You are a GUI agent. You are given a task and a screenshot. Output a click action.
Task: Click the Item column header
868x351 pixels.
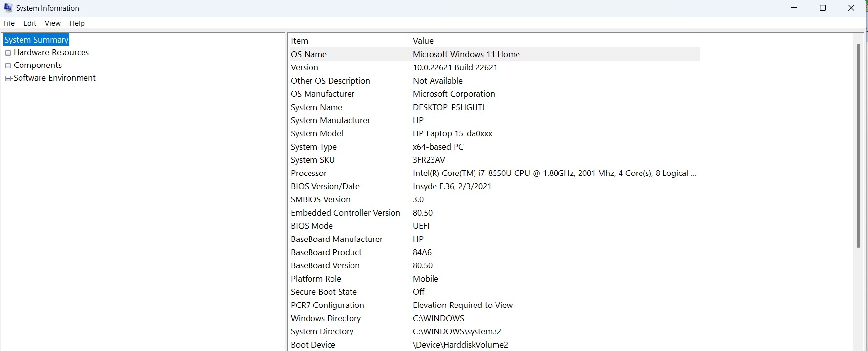pyautogui.click(x=349, y=41)
